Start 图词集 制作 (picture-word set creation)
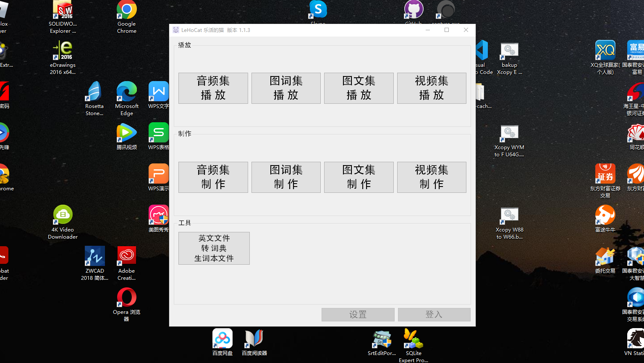This screenshot has width=644, height=363. pos(286,177)
